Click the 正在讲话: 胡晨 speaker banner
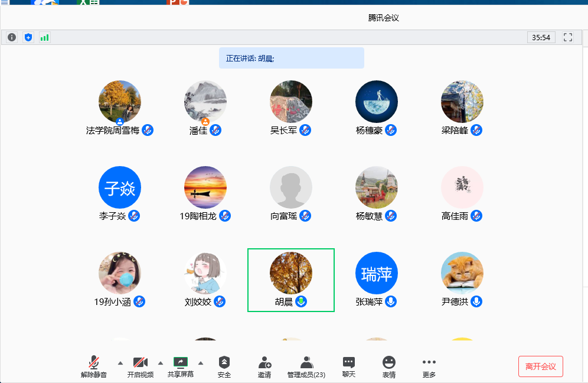This screenshot has width=588, height=383. point(292,58)
